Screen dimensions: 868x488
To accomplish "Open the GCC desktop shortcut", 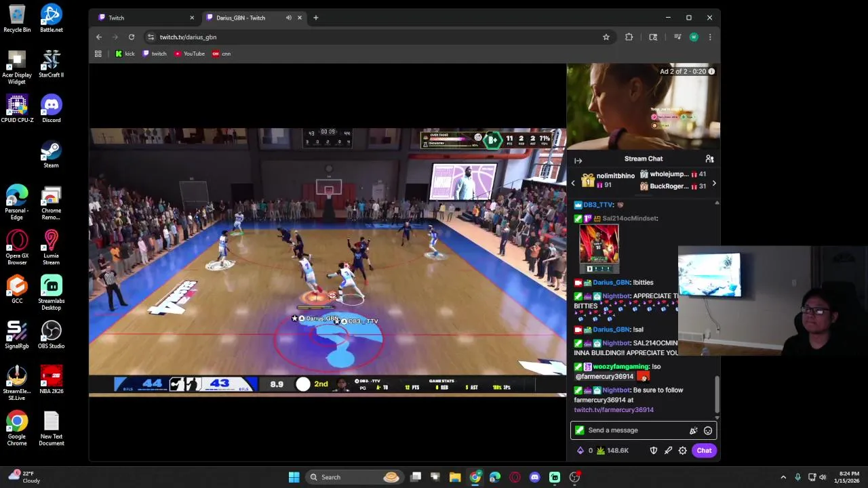I will (x=17, y=290).
